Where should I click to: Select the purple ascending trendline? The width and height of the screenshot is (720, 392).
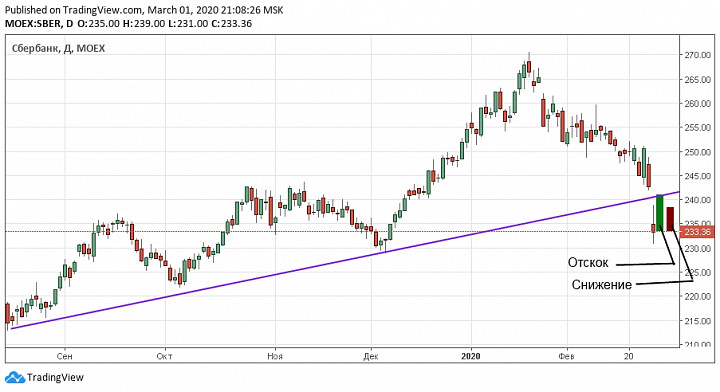pyautogui.click(x=344, y=260)
